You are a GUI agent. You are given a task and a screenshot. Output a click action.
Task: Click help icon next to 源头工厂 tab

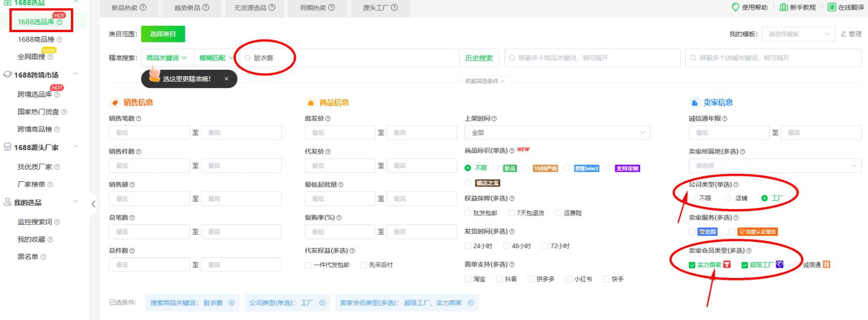click(395, 8)
